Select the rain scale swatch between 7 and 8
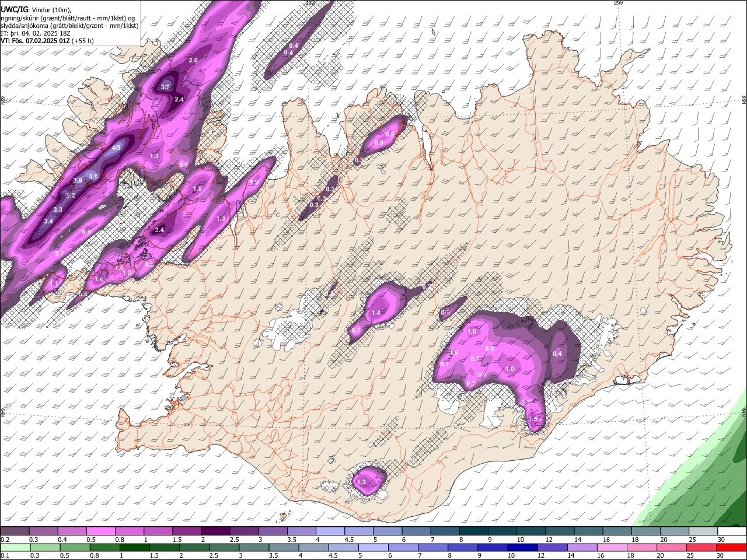747x560 pixels. [433, 547]
